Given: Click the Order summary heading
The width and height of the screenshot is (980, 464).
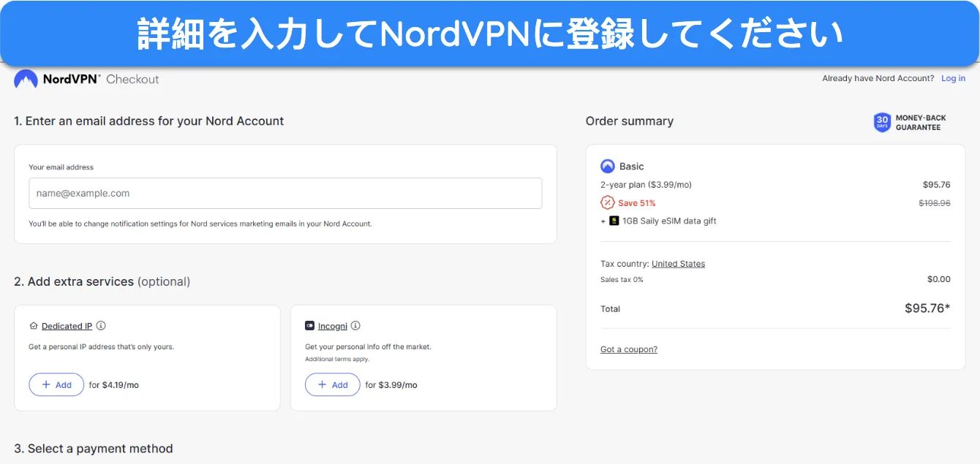Looking at the screenshot, I should pos(630,121).
